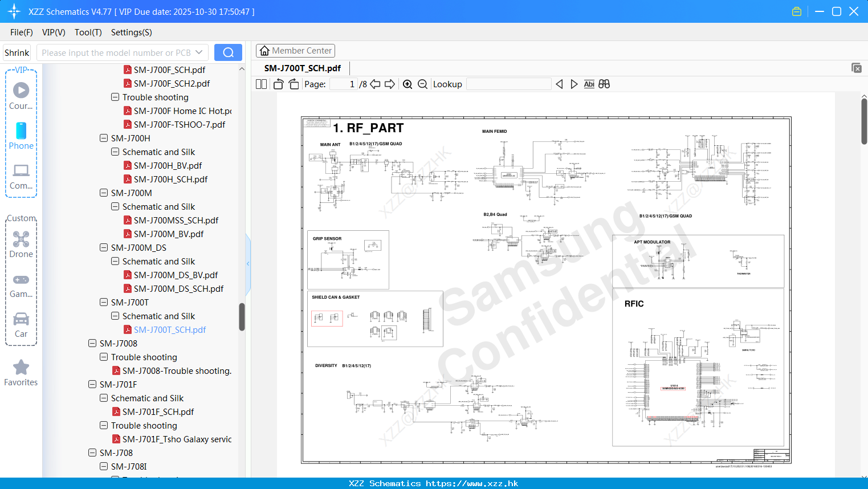Open the File menu
Viewport: 868px width, 489px height.
coord(22,32)
